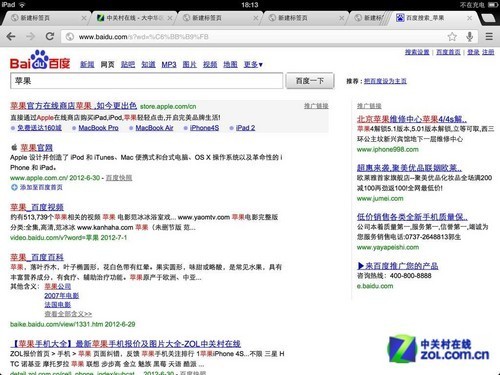Open iPhone4S sublink

pyautogui.click(x=204, y=128)
